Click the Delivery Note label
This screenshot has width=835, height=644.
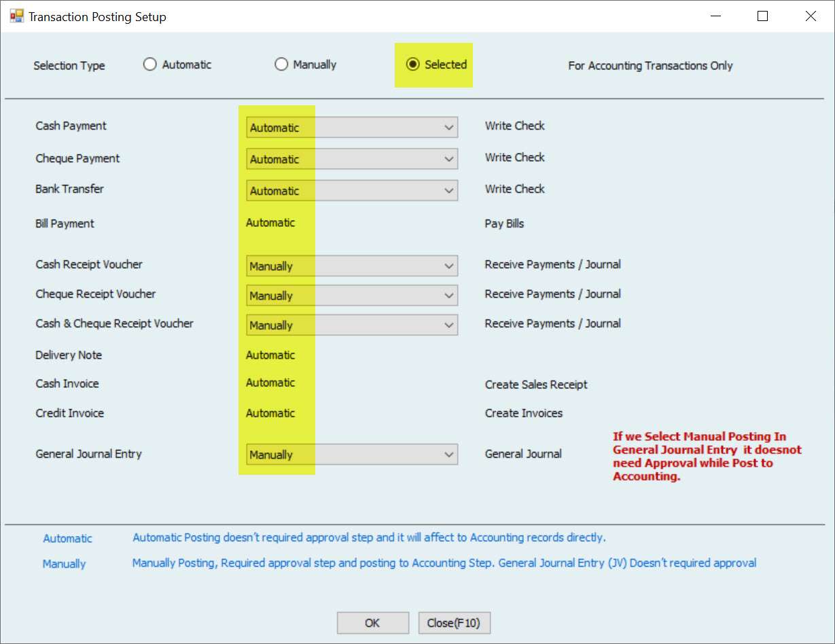[x=69, y=355]
